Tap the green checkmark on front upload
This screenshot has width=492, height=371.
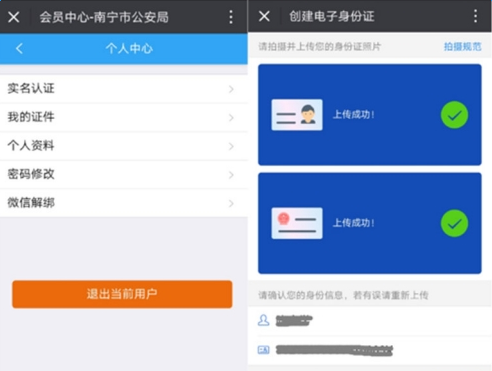point(454,115)
